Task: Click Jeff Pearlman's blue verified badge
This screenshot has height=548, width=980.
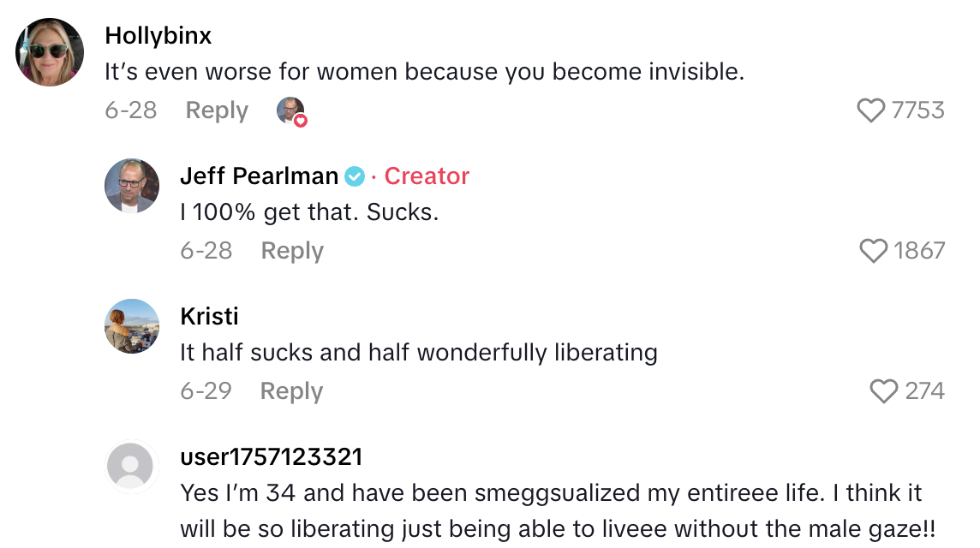Action: 355,176
